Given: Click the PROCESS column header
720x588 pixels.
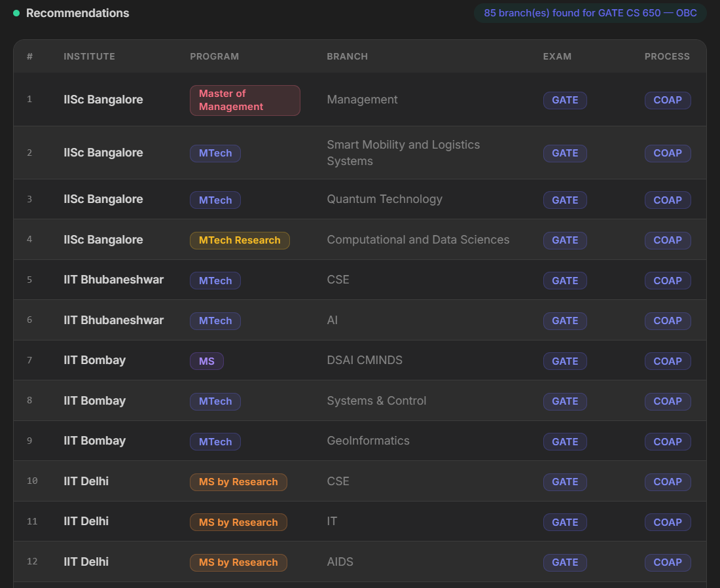Looking at the screenshot, I should 667,56.
